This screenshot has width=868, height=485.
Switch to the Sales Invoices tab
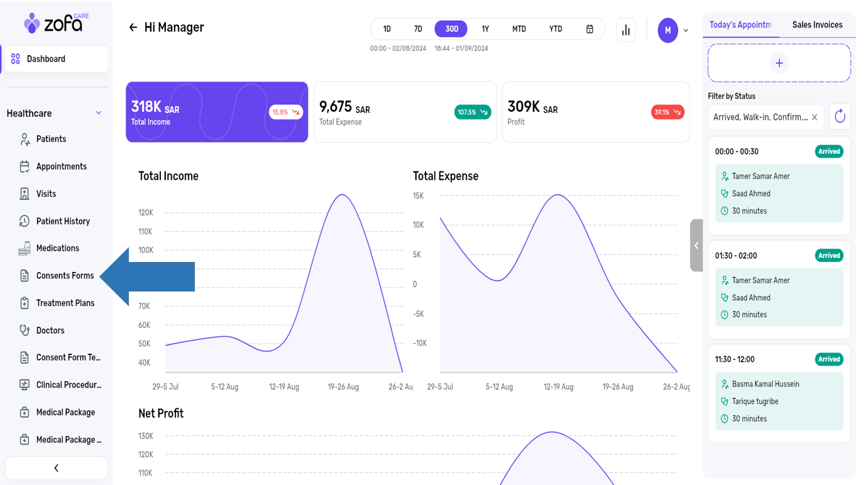coord(817,25)
